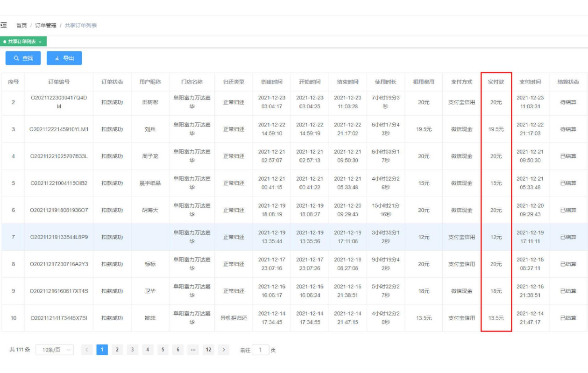Click order number O20211221025707B33L
588x373 pixels.
click(59, 156)
